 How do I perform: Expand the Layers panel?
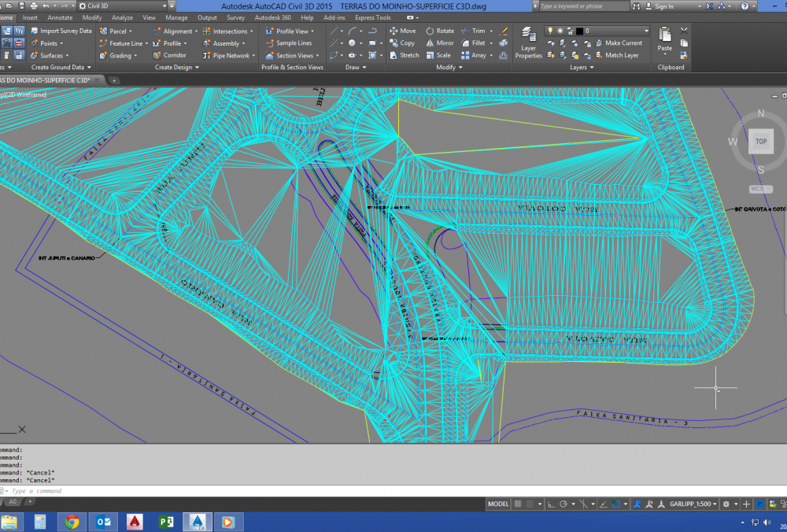582,67
